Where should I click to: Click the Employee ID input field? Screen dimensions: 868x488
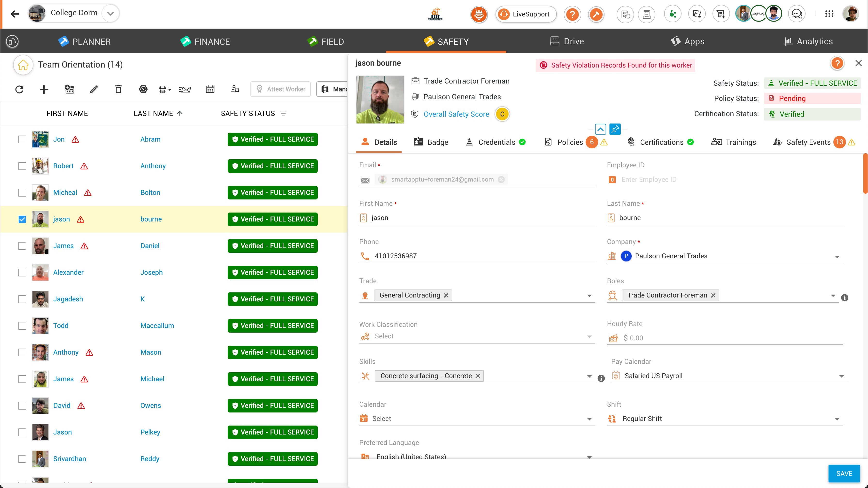[x=725, y=180]
